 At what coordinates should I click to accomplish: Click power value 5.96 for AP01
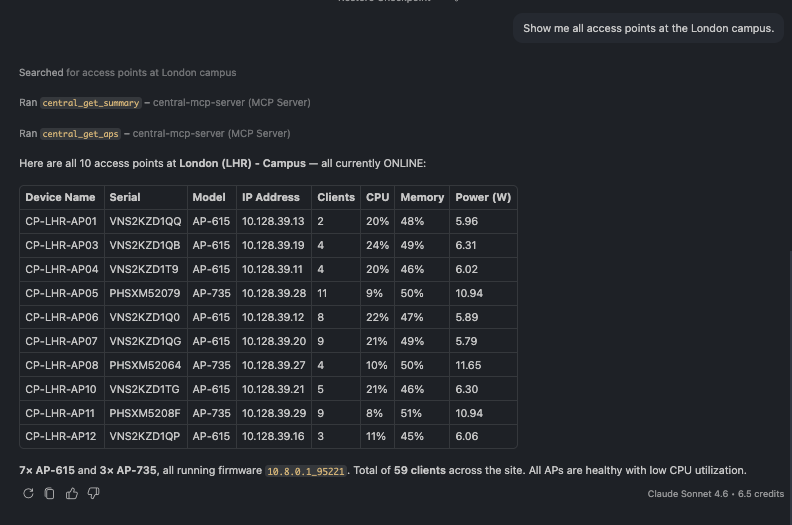[466, 221]
